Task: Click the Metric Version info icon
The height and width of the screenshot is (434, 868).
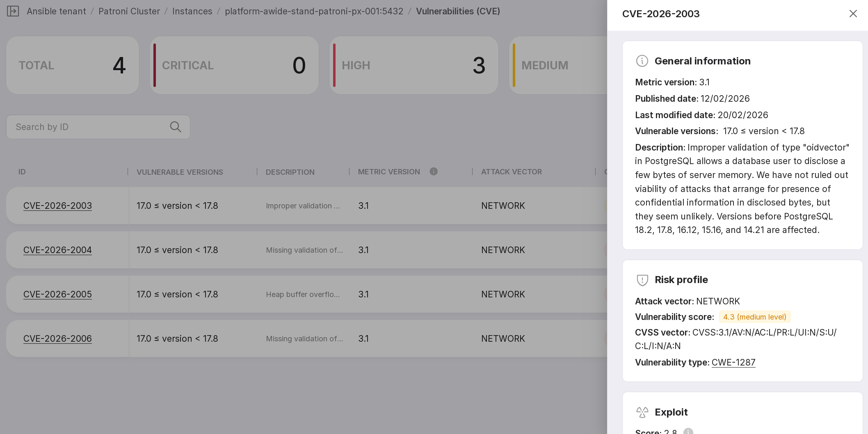Action: (x=434, y=171)
